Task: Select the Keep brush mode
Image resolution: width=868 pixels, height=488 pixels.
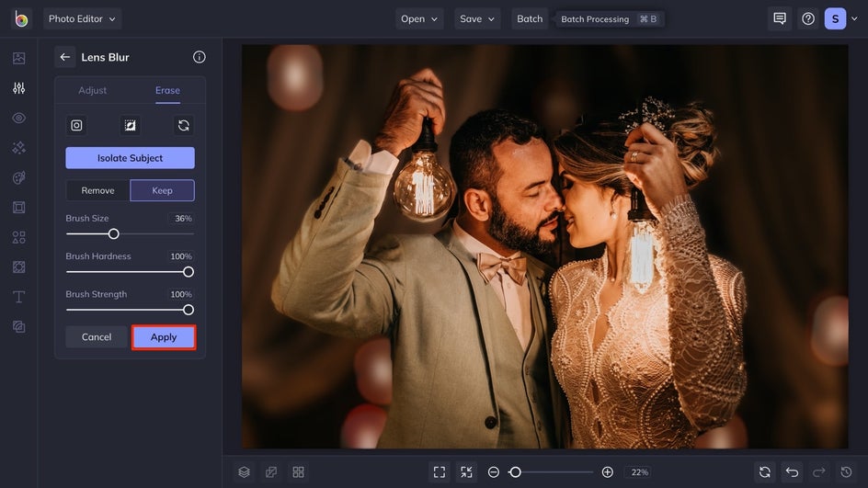Action: pos(162,190)
